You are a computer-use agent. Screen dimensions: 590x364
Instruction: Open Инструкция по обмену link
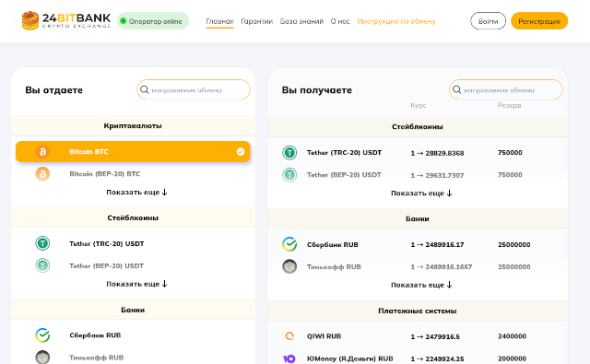(396, 21)
